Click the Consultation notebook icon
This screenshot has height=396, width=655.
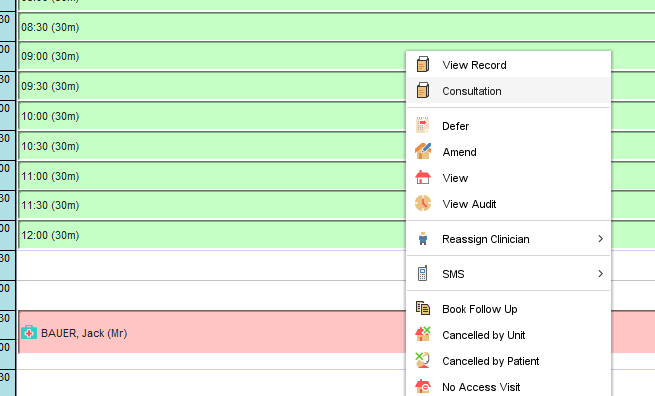pyautogui.click(x=423, y=91)
